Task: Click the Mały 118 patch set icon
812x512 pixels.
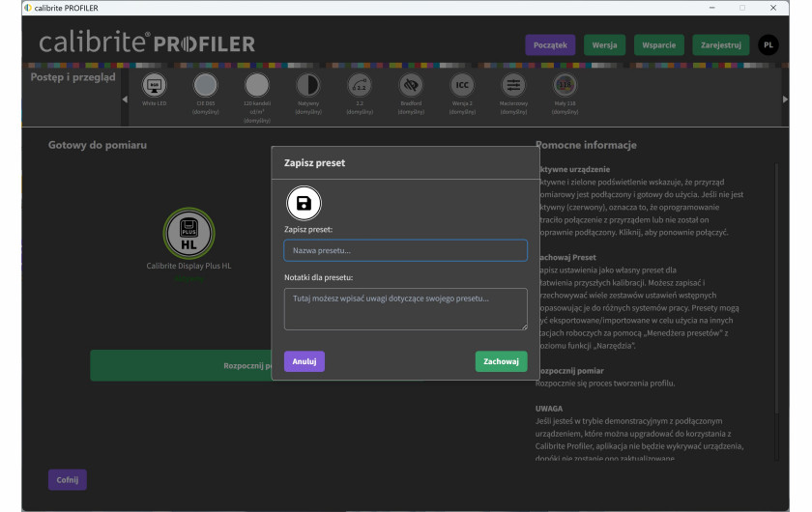Action: pyautogui.click(x=565, y=85)
